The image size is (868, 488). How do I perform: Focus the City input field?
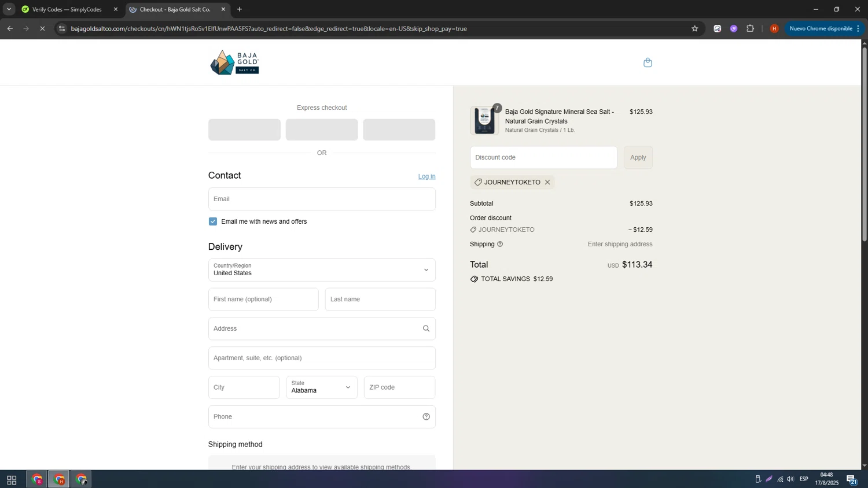pyautogui.click(x=244, y=387)
